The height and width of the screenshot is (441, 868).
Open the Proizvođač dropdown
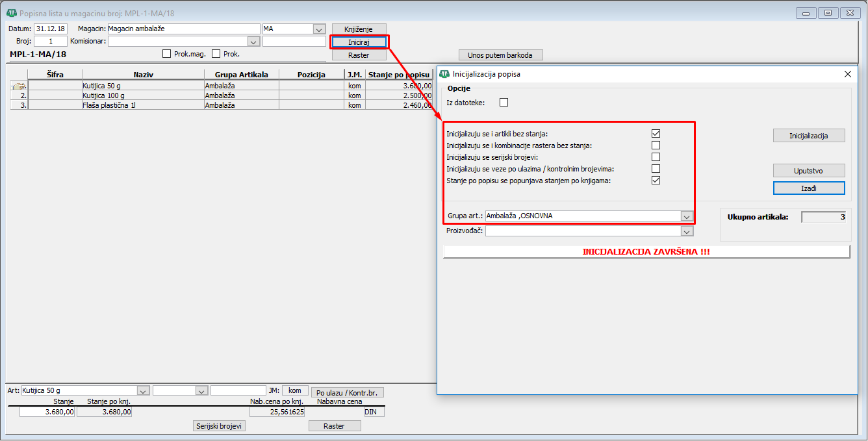[686, 231]
